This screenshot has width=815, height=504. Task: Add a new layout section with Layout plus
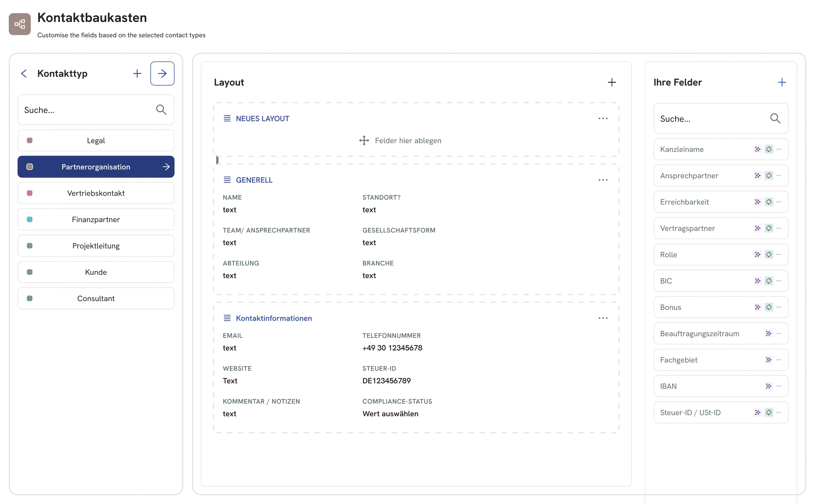612,82
